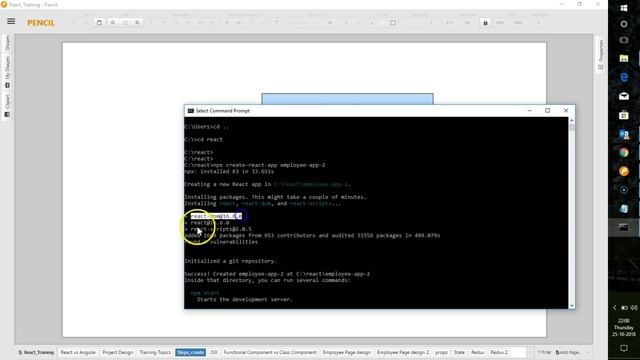Click the Command Prompt title bar icon
Viewport: 640px width, 360px height.
pos(190,111)
